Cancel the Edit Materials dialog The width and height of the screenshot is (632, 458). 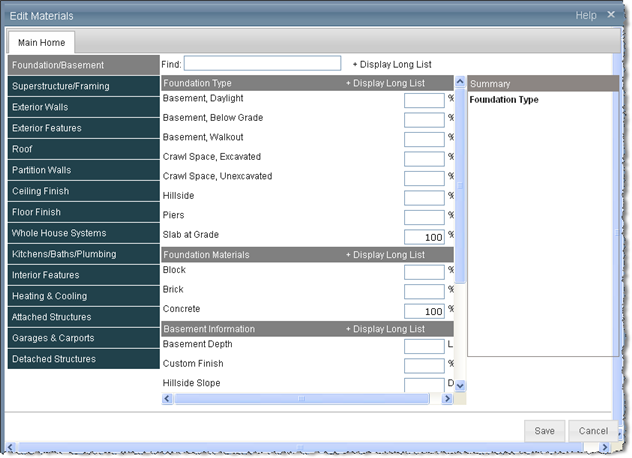[593, 431]
